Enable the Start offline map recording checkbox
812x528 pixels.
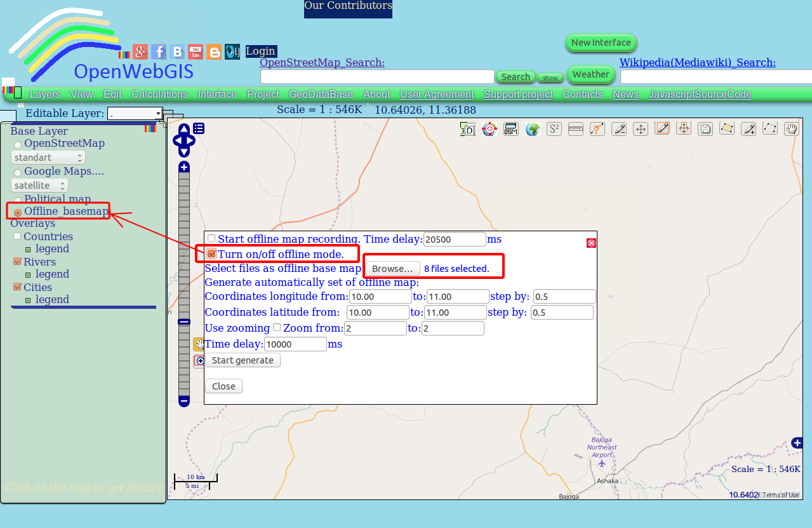tap(211, 238)
